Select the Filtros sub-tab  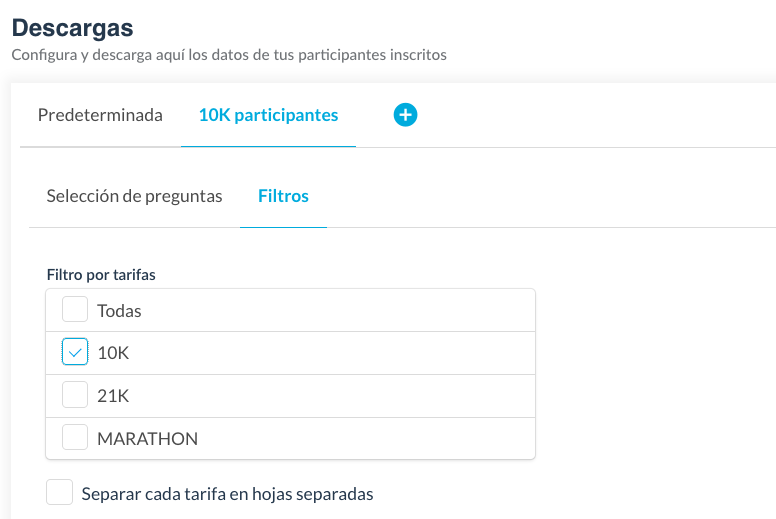click(283, 196)
